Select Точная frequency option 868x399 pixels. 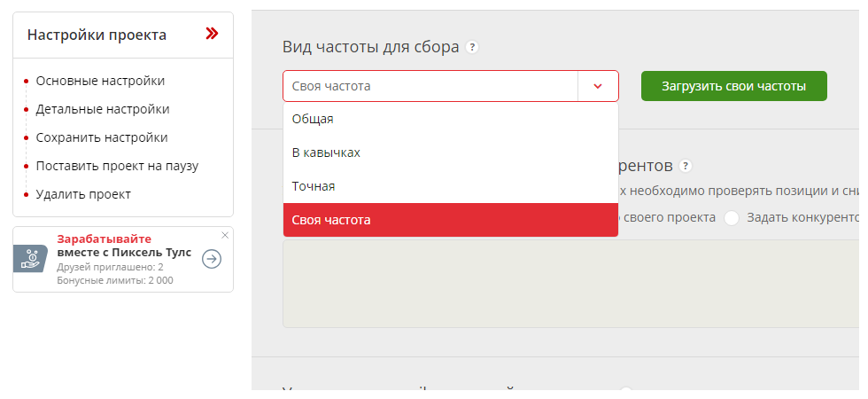[451, 186]
